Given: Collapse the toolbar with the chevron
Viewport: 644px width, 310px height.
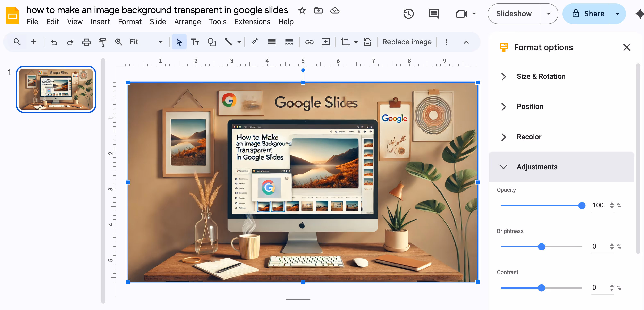Looking at the screenshot, I should click(x=466, y=42).
